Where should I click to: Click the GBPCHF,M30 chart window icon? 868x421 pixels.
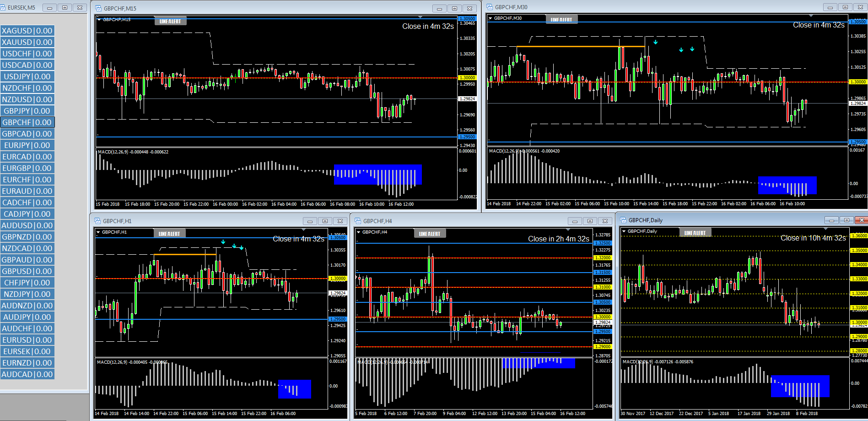click(490, 7)
